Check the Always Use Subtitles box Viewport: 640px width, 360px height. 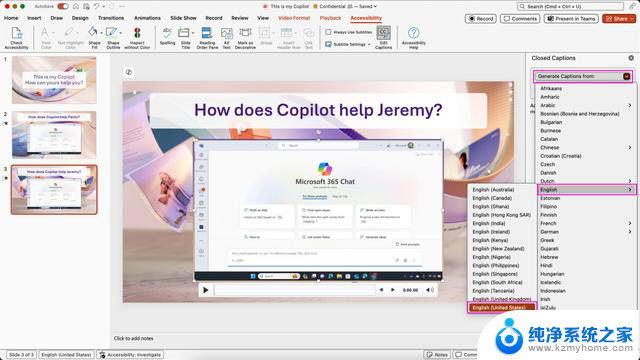pyautogui.click(x=328, y=32)
